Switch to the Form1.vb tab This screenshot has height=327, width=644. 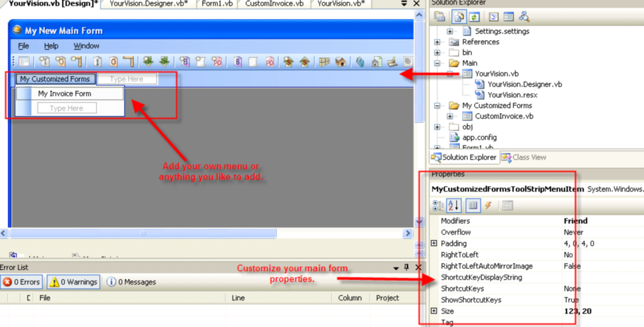coord(217,4)
